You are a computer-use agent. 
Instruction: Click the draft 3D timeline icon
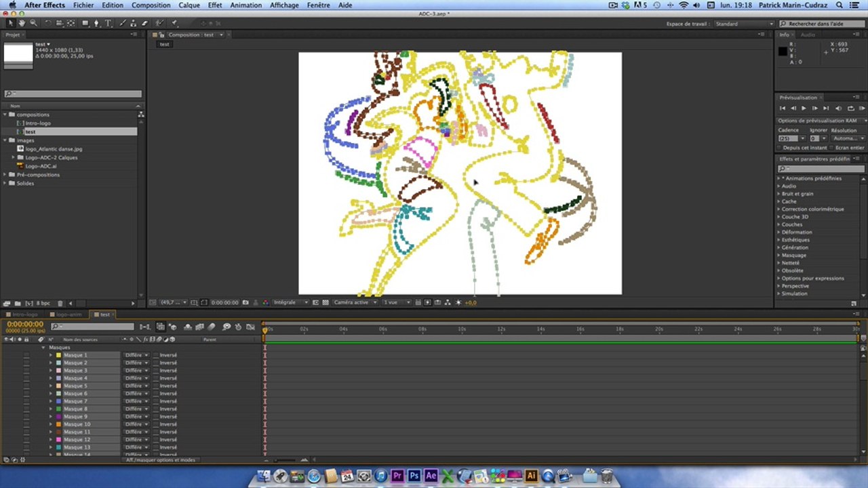click(x=172, y=327)
